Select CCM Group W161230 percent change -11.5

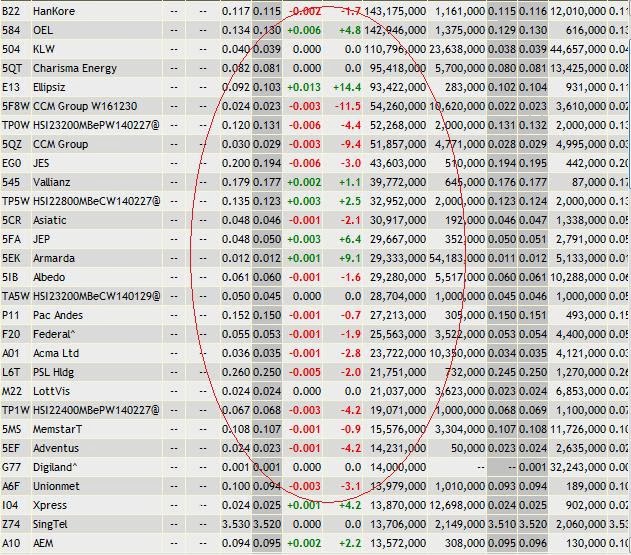(348, 106)
